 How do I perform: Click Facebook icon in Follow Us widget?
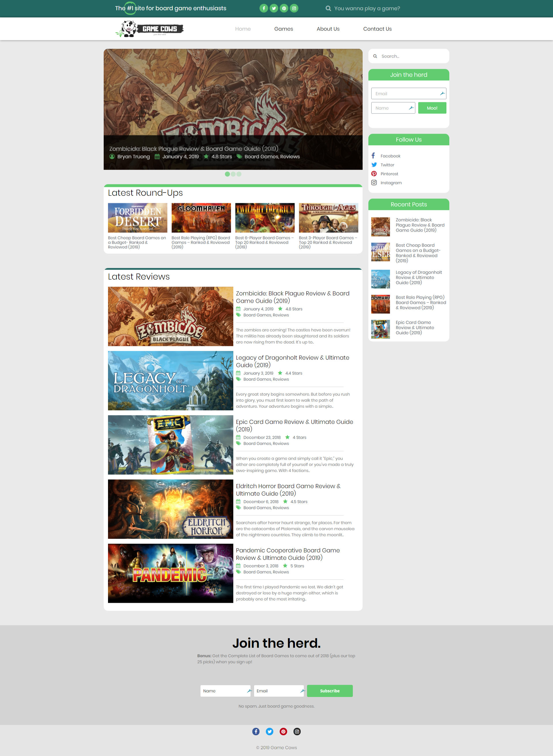click(373, 156)
